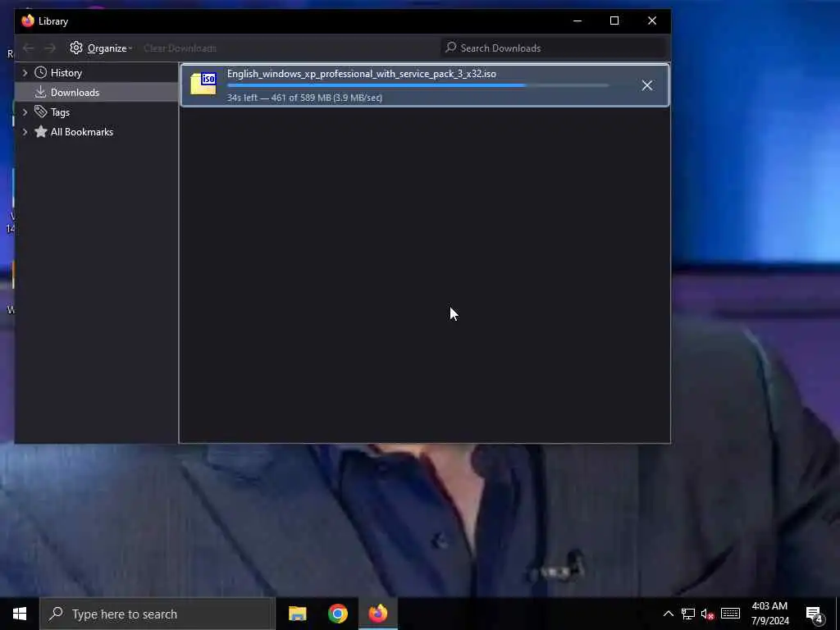Open the touch keyboard tray icon
This screenshot has width=840, height=630.
tap(730, 614)
